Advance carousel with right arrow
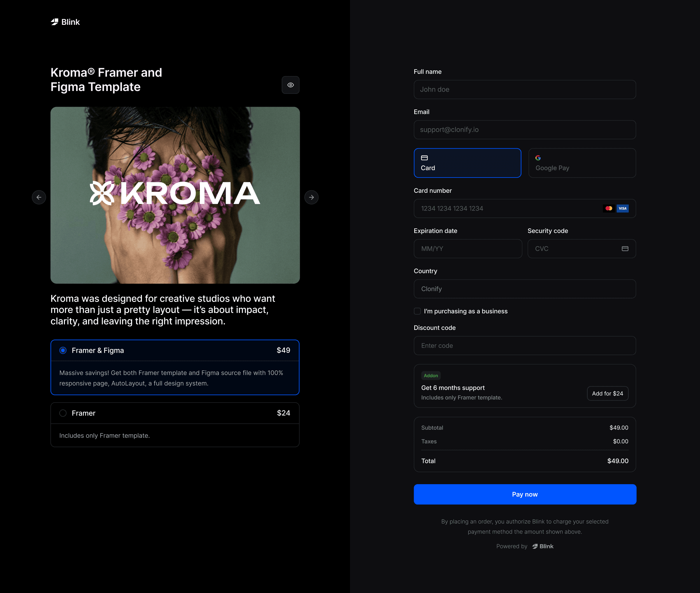The image size is (700, 593). pyautogui.click(x=311, y=197)
